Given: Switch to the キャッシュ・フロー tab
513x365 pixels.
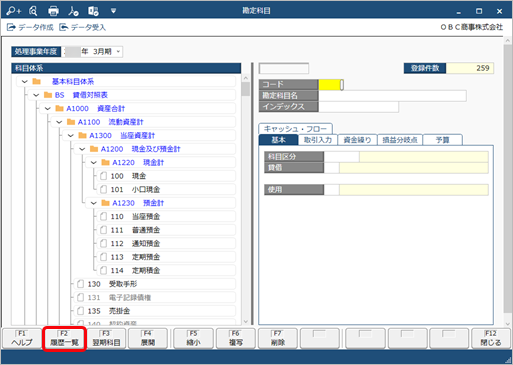Looking at the screenshot, I should (295, 129).
